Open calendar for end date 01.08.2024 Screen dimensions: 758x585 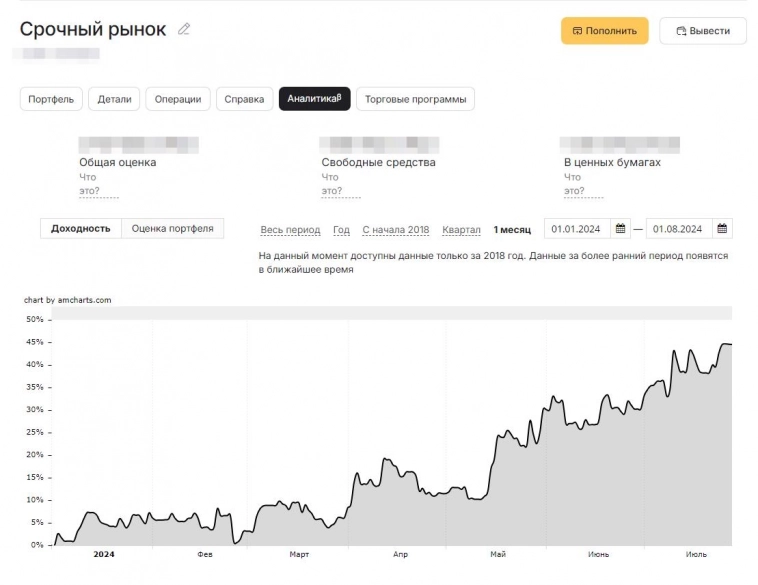[723, 229]
